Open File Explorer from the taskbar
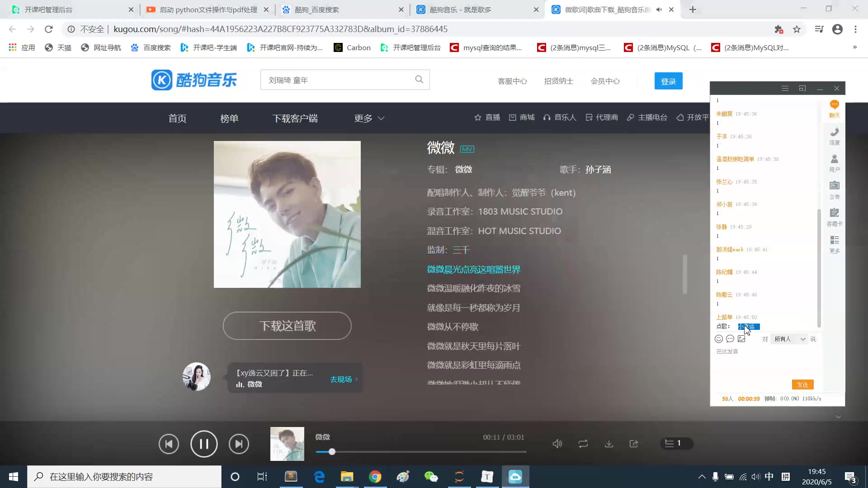Image resolution: width=868 pixels, height=488 pixels. coord(347,477)
